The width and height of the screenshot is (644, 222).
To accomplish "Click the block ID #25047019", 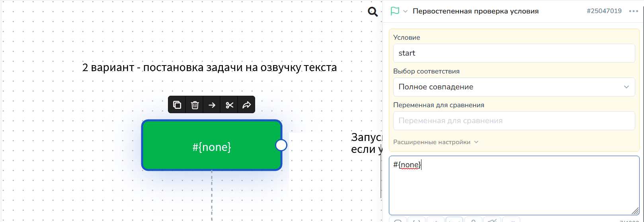I will [x=604, y=11].
